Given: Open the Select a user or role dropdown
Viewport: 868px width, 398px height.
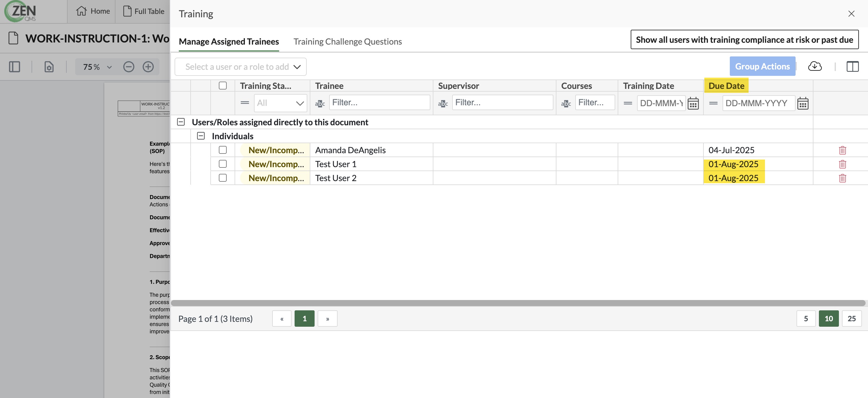Looking at the screenshot, I should click(x=241, y=67).
